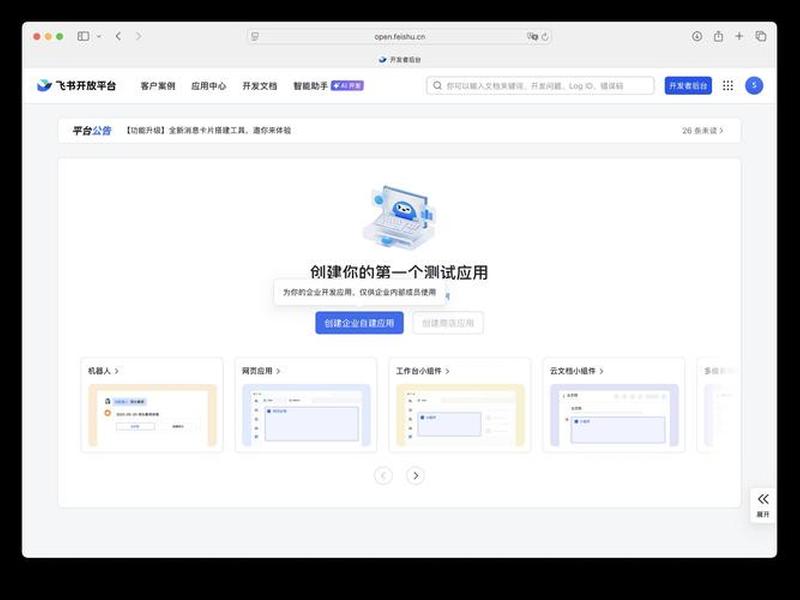Click the page reader icon in address bar
The image size is (800, 600).
(255, 37)
